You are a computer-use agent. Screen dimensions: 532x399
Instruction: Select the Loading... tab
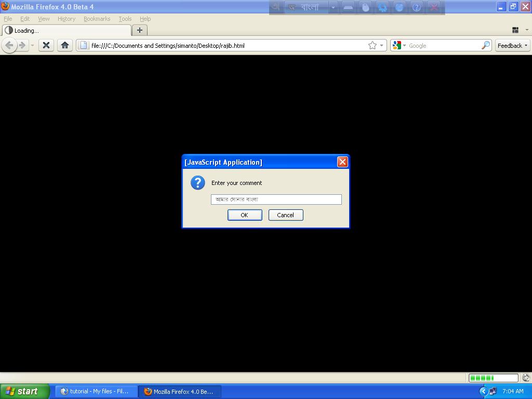[66, 30]
